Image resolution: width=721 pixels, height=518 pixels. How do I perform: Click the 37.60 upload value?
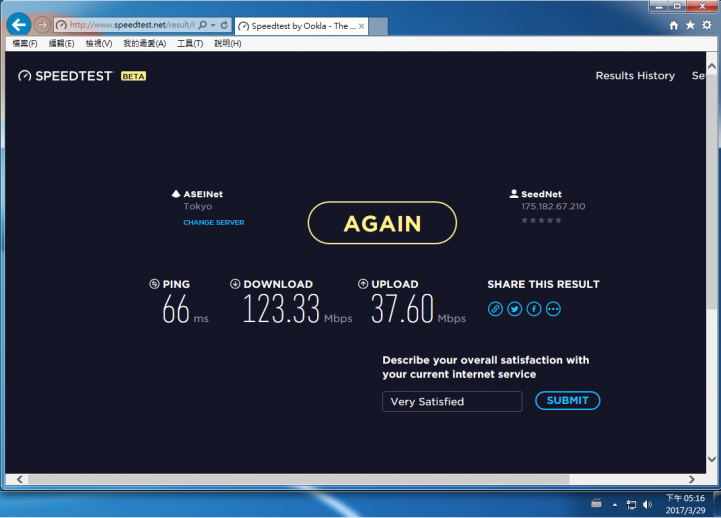(x=402, y=309)
